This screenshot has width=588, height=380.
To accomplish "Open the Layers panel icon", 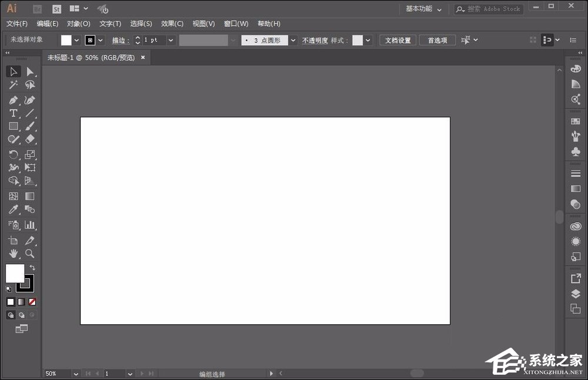I will tap(576, 294).
